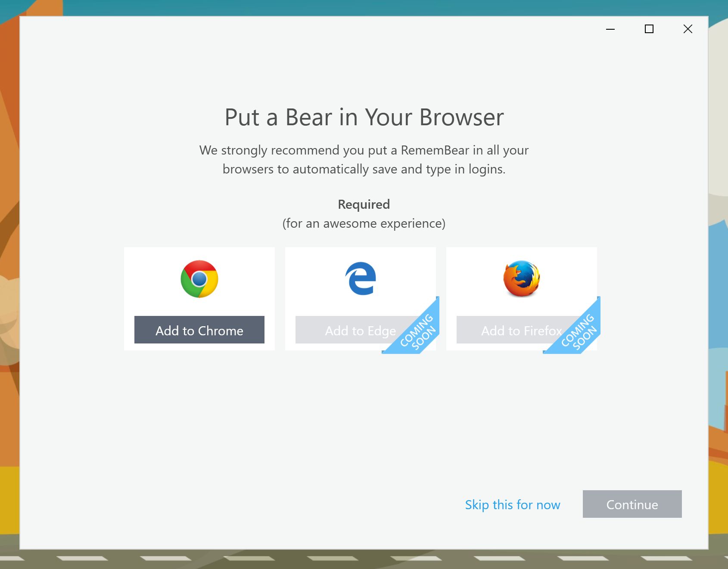The width and height of the screenshot is (728, 569).
Task: Minimize the RememBear window
Action: 610,29
